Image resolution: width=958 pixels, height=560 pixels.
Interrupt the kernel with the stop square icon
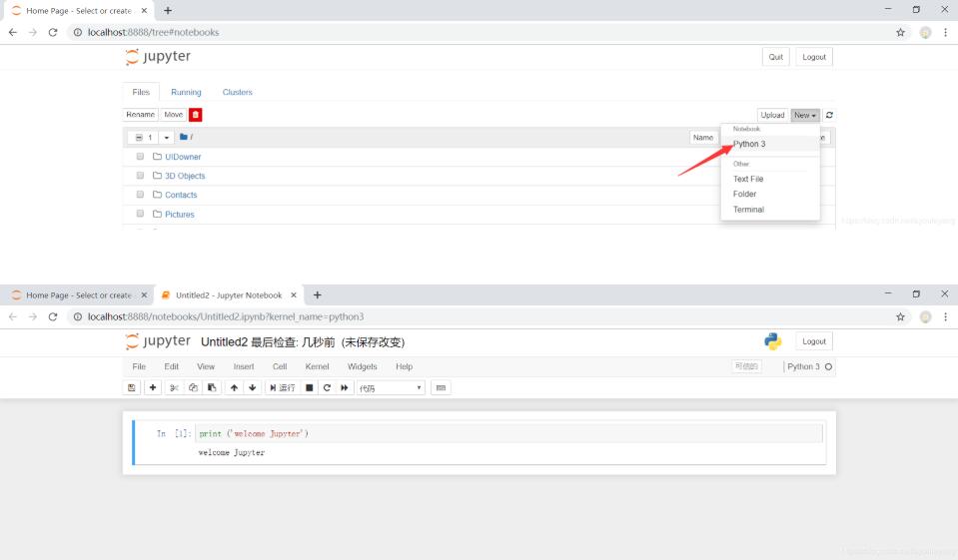pos(310,387)
